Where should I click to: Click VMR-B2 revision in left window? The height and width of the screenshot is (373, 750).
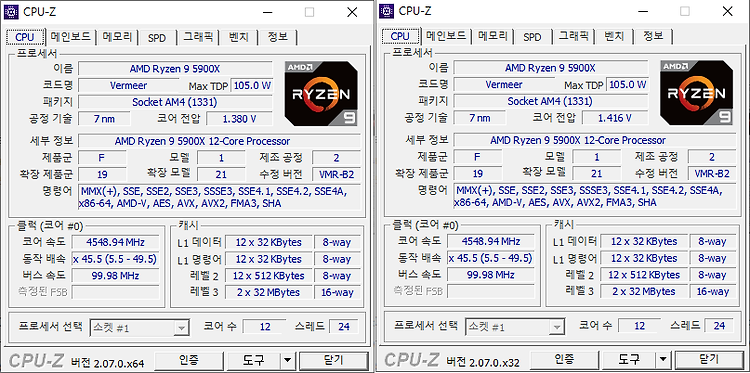(336, 174)
